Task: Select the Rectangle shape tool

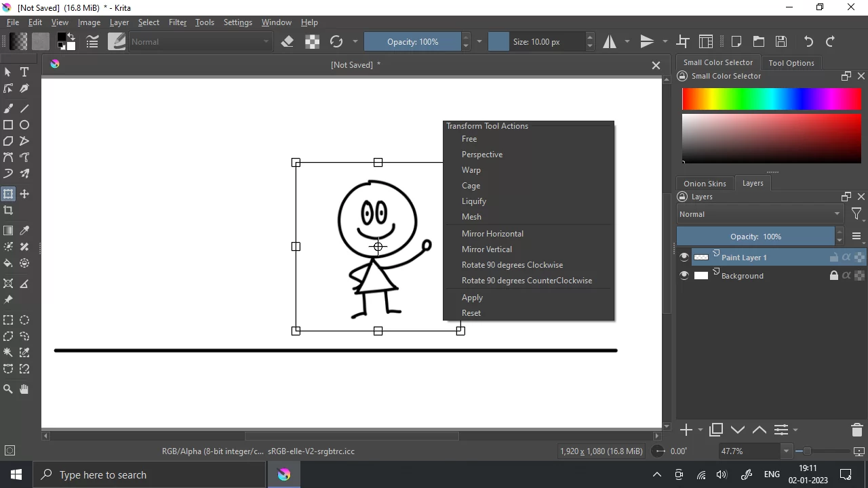Action: coord(8,125)
